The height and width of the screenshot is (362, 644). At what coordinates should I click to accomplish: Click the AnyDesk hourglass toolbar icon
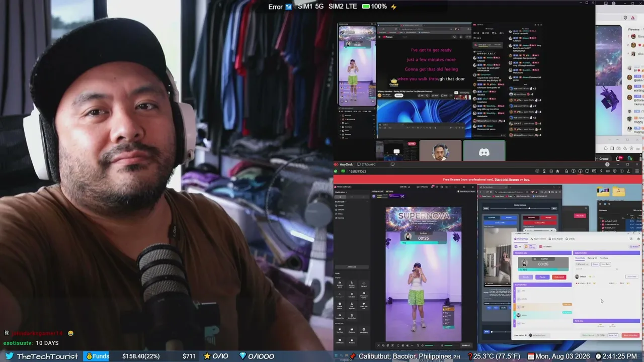coord(544,171)
